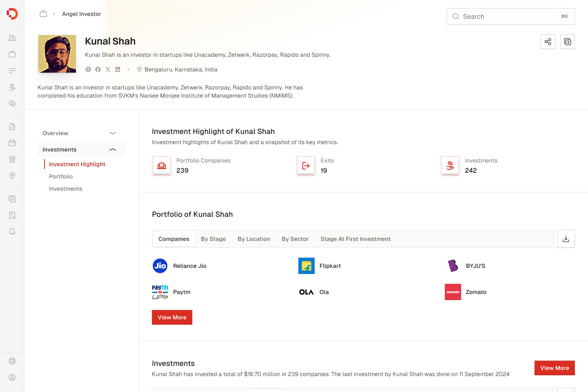Viewport: 588px width, 392px height.
Task: Click the Portfolio Companies stat icon
Action: [162, 166]
